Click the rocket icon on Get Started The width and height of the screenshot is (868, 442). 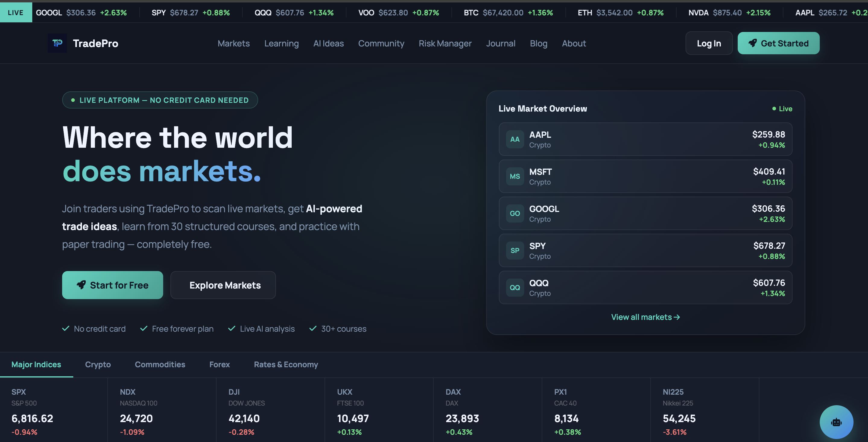point(753,43)
